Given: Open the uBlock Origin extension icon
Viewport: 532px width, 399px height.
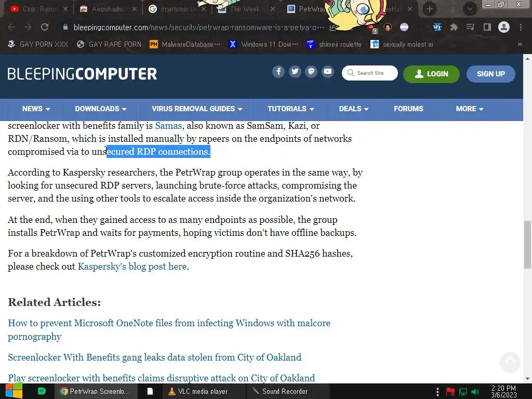Looking at the screenshot, I should [373, 28].
